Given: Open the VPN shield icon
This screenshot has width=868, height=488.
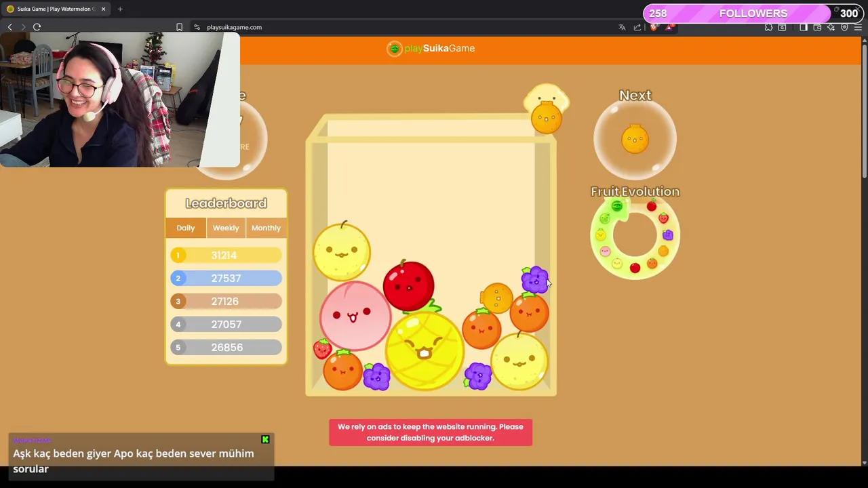Looking at the screenshot, I should point(844,27).
